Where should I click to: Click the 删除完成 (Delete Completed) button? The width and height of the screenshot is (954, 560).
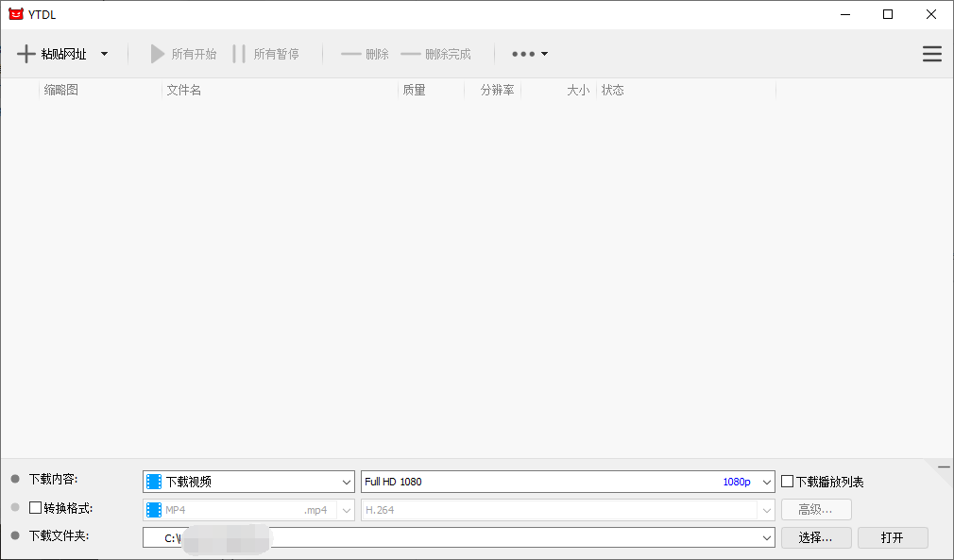(436, 54)
